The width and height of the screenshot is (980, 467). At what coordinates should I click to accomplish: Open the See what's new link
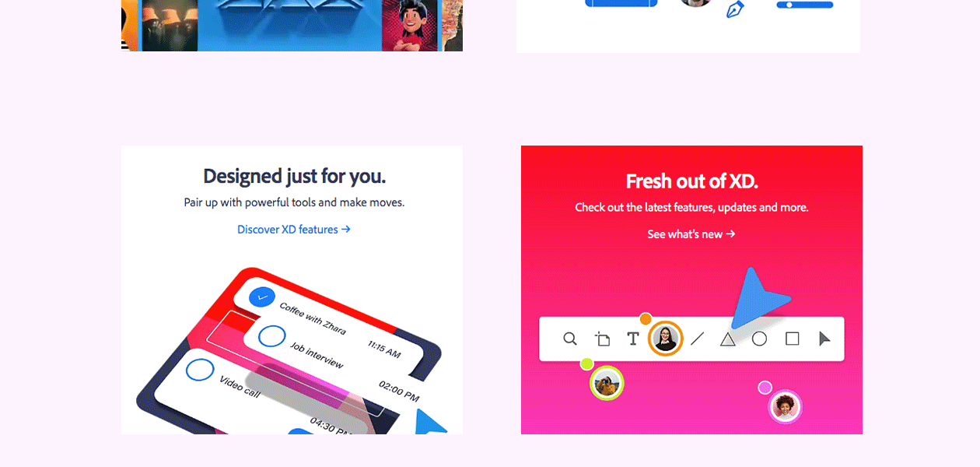click(691, 234)
